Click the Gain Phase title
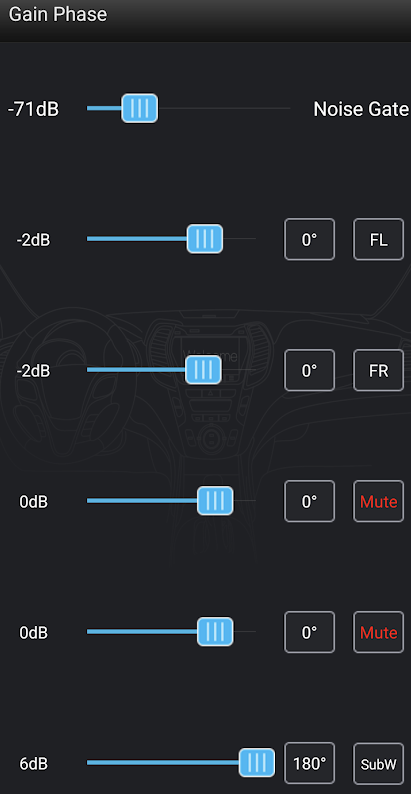Viewport: 411px width, 794px height. pos(58,14)
